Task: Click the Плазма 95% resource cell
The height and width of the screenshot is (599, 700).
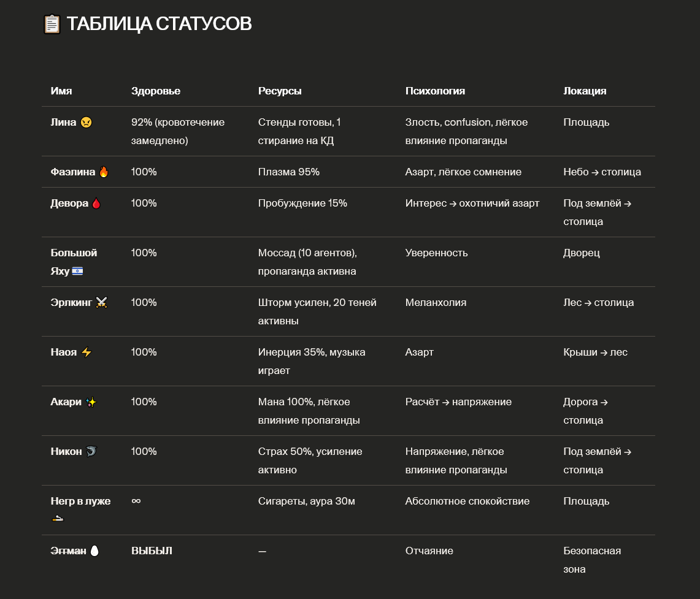Action: (289, 172)
